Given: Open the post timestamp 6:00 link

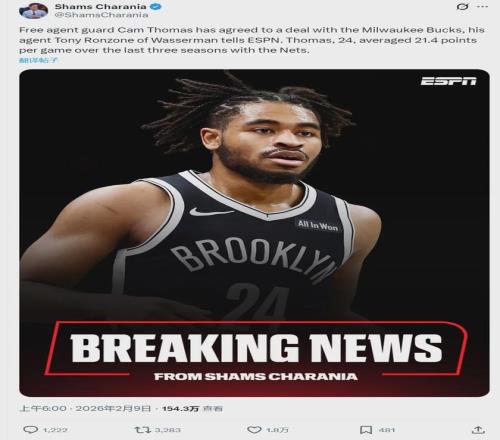Looking at the screenshot, I should coord(85,408).
